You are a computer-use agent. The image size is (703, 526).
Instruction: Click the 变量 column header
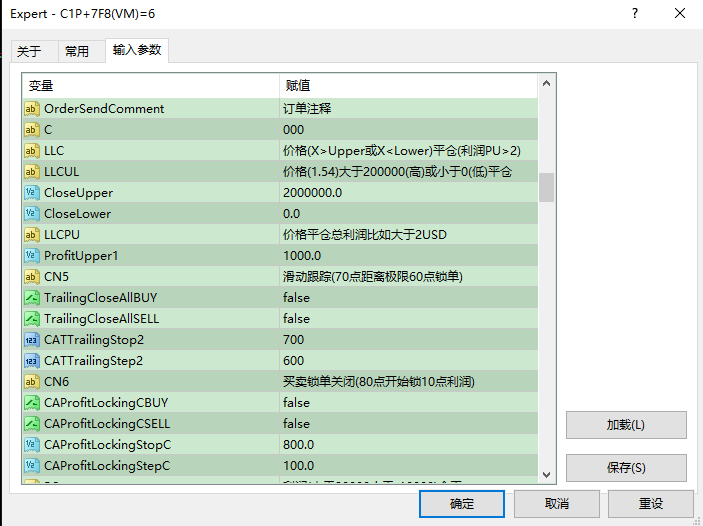point(151,85)
